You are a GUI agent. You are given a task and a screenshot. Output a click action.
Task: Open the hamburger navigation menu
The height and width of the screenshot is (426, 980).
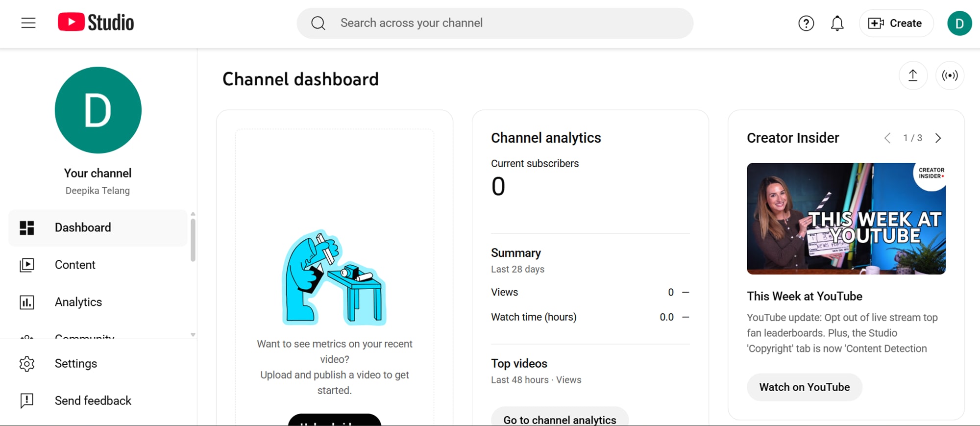[x=28, y=23]
